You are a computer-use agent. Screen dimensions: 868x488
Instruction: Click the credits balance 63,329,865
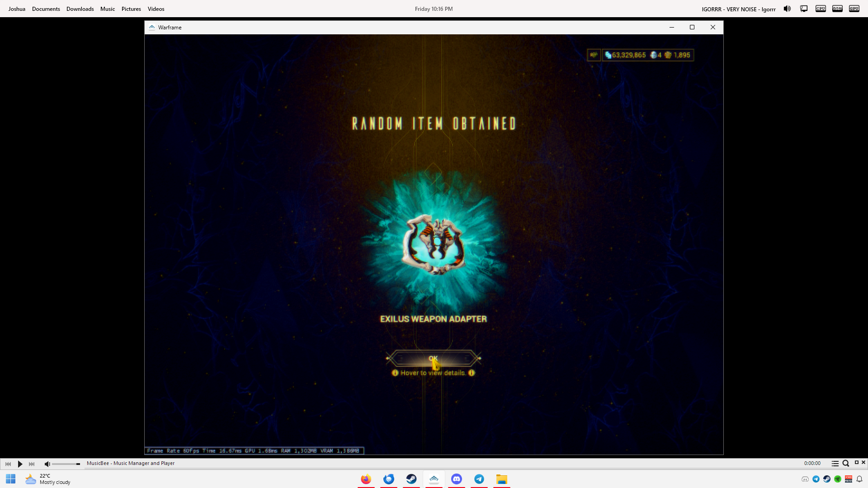(626, 55)
